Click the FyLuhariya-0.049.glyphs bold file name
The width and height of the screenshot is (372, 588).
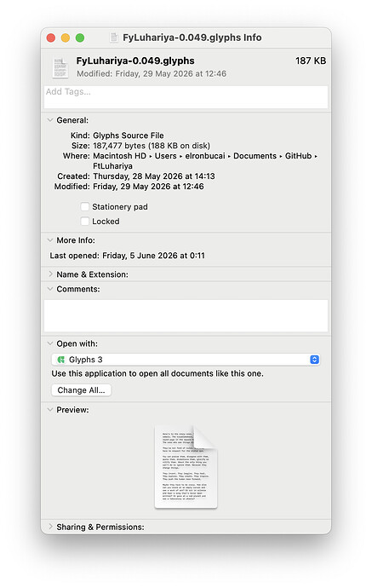click(x=135, y=61)
